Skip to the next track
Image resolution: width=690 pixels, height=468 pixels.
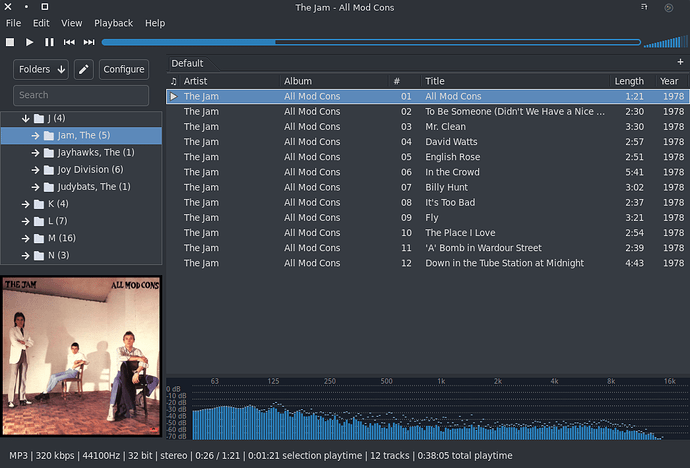point(89,42)
